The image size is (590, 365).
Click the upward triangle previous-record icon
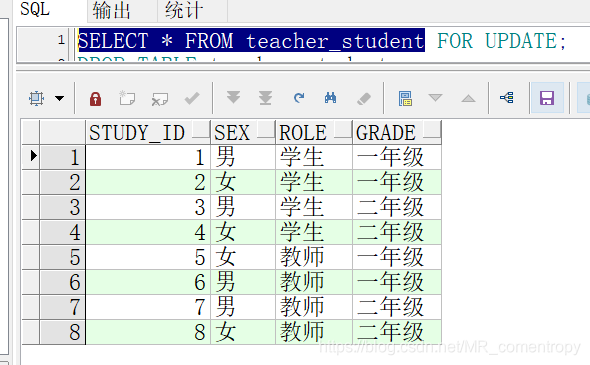click(x=468, y=98)
